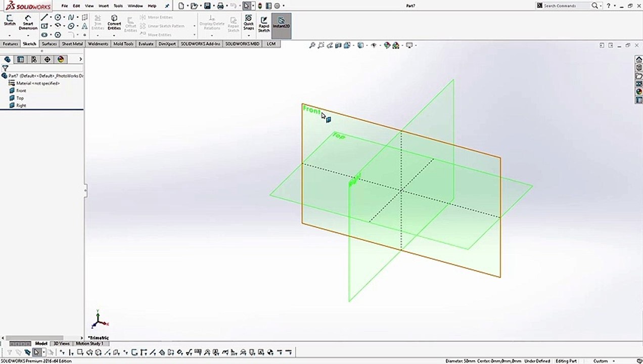The width and height of the screenshot is (643, 364).
Task: Open the View Settings monitor icon
Action: point(409,45)
